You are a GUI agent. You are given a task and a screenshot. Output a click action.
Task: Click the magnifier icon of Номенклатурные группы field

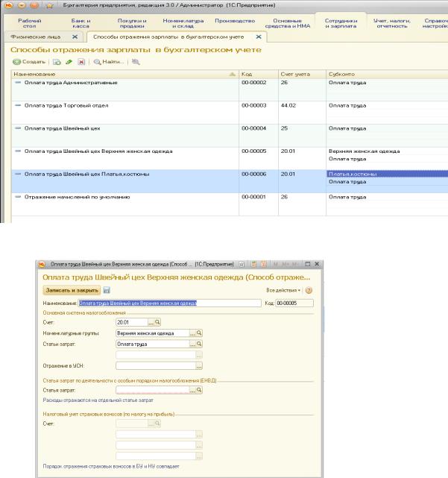coord(199,333)
